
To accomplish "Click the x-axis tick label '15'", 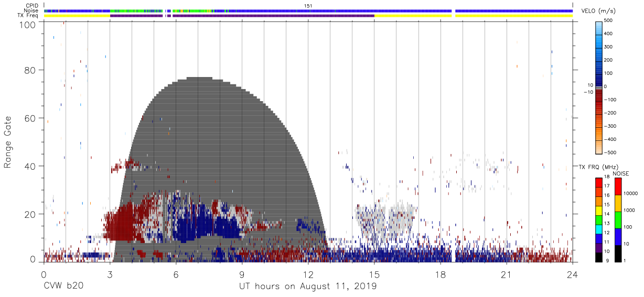I will pyautogui.click(x=374, y=274).
